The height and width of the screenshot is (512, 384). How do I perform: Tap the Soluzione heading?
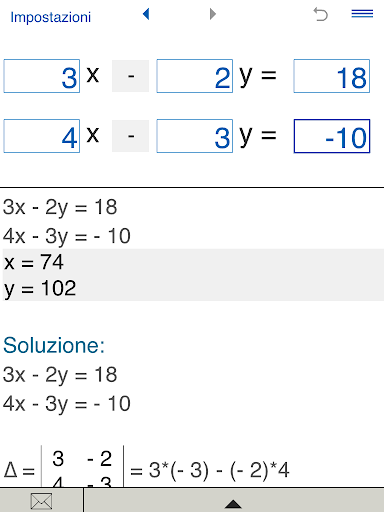click(54, 345)
